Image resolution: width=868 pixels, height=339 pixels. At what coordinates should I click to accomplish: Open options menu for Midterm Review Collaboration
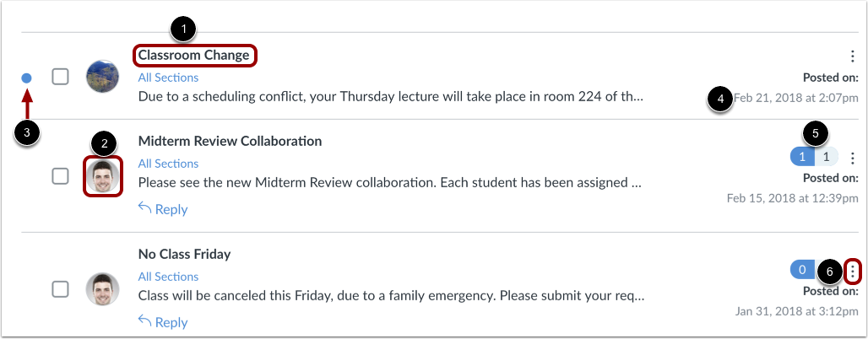(853, 158)
